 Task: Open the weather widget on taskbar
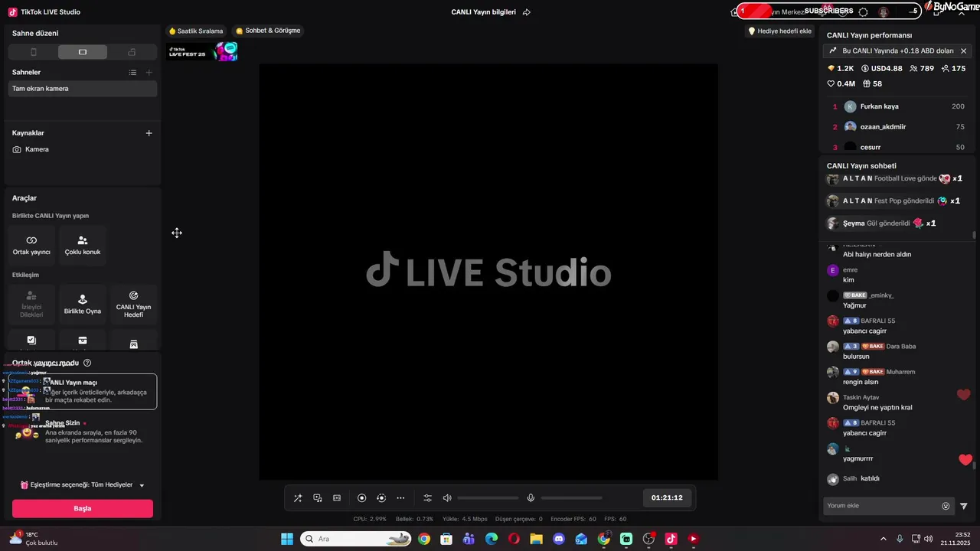coord(34,539)
